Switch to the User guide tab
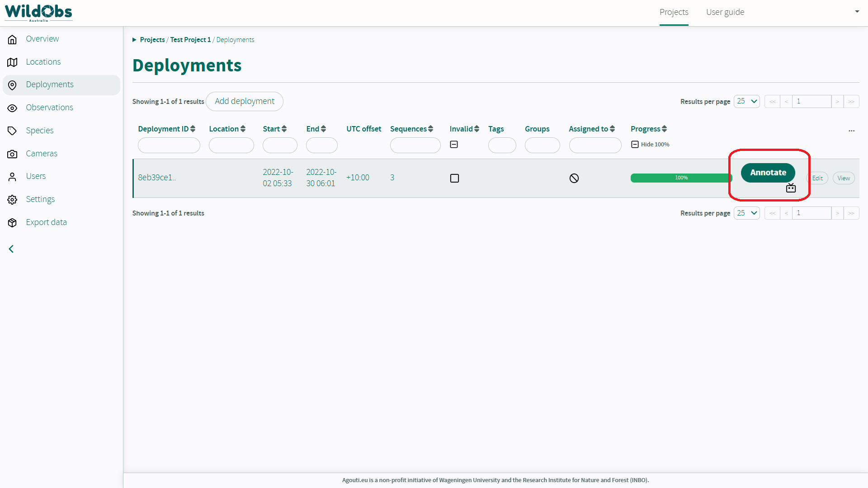Viewport: 868px width, 488px height. pyautogui.click(x=725, y=12)
